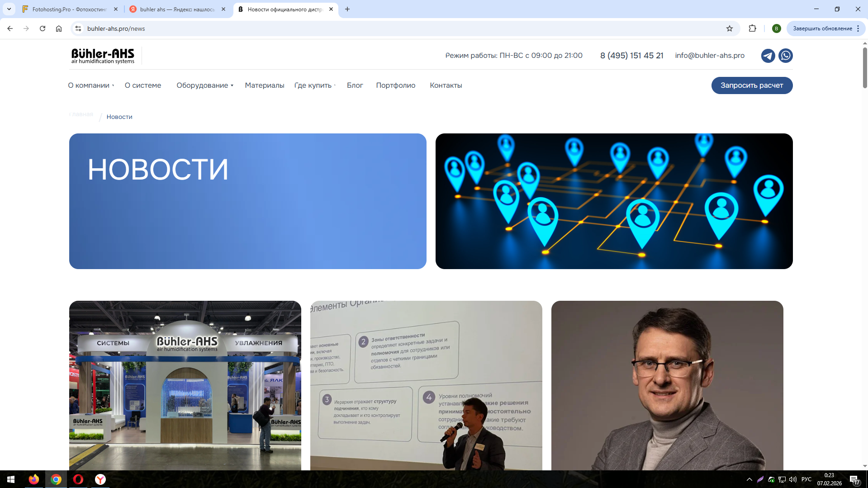
Task: Open network settings in the system tray
Action: (782, 479)
